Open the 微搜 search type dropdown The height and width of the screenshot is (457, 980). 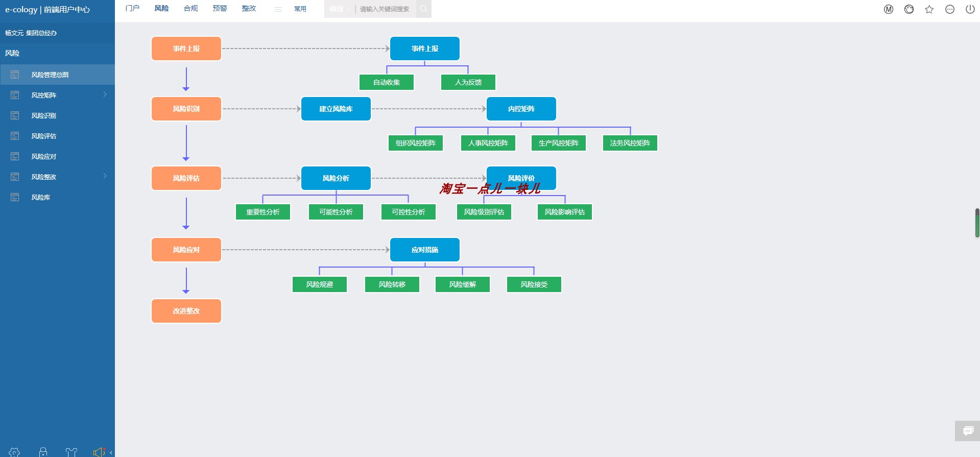click(340, 9)
